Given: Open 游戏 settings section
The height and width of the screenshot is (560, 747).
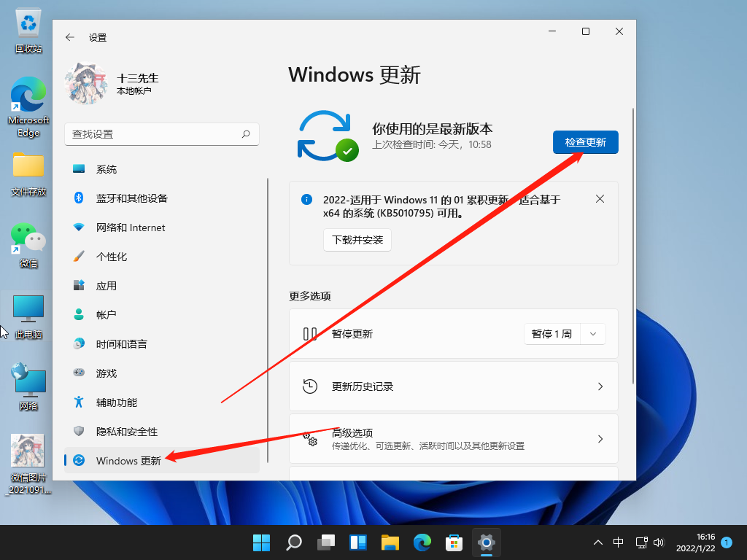Looking at the screenshot, I should [x=107, y=373].
